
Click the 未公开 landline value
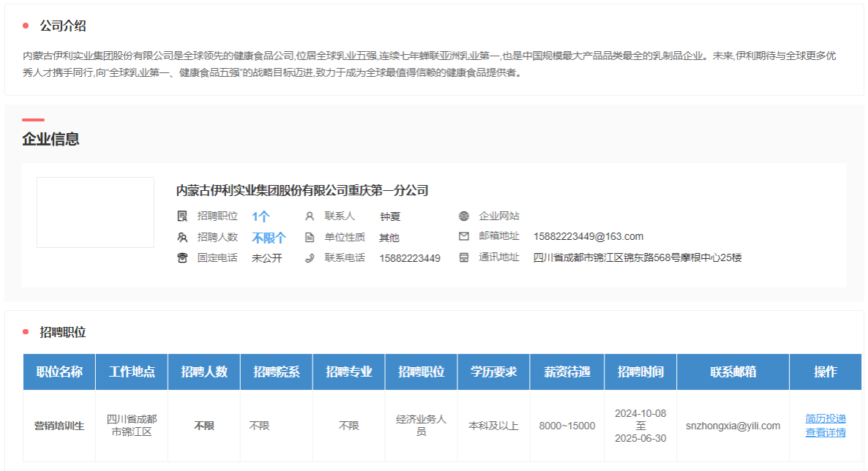point(267,258)
